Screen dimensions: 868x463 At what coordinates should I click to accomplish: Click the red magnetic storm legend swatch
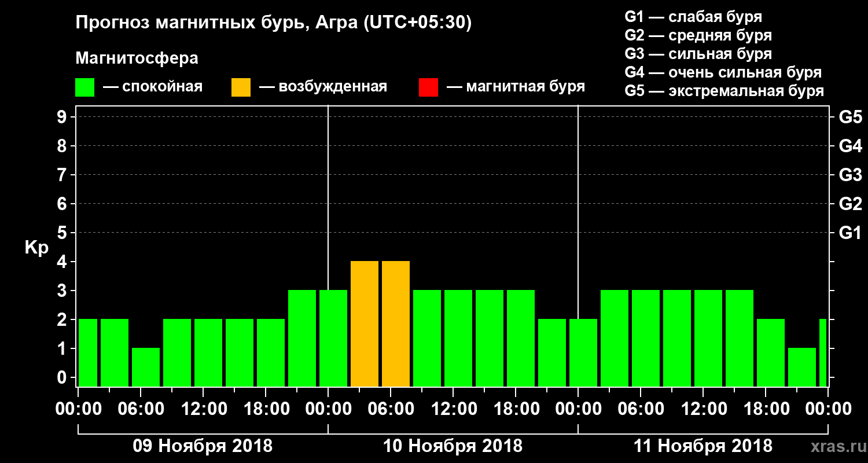[428, 87]
